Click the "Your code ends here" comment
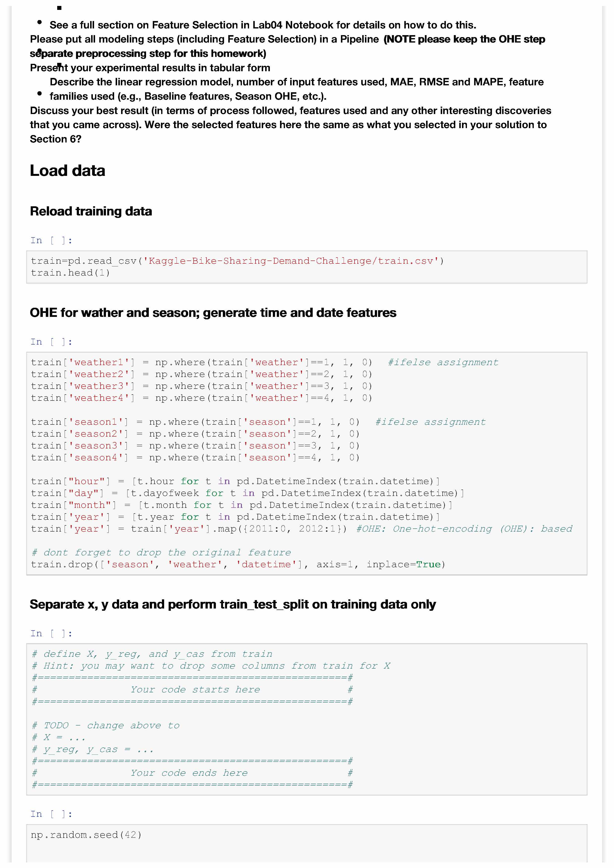 click(x=189, y=773)
